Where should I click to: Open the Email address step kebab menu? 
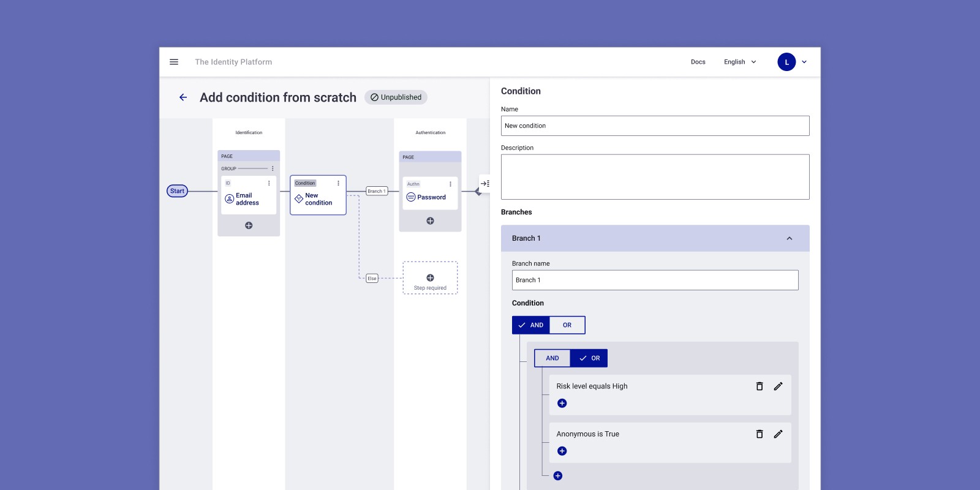[269, 183]
